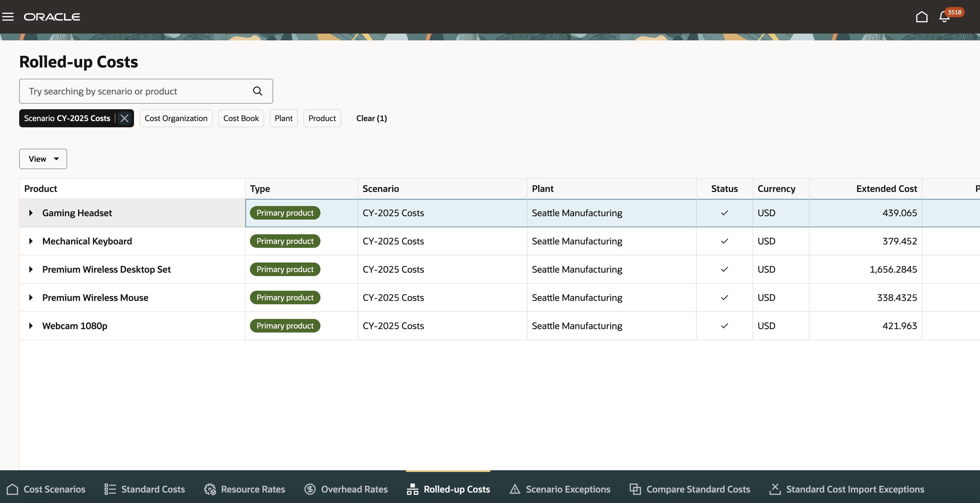Click the home icon in header
This screenshot has height=503, width=980.
(x=921, y=17)
